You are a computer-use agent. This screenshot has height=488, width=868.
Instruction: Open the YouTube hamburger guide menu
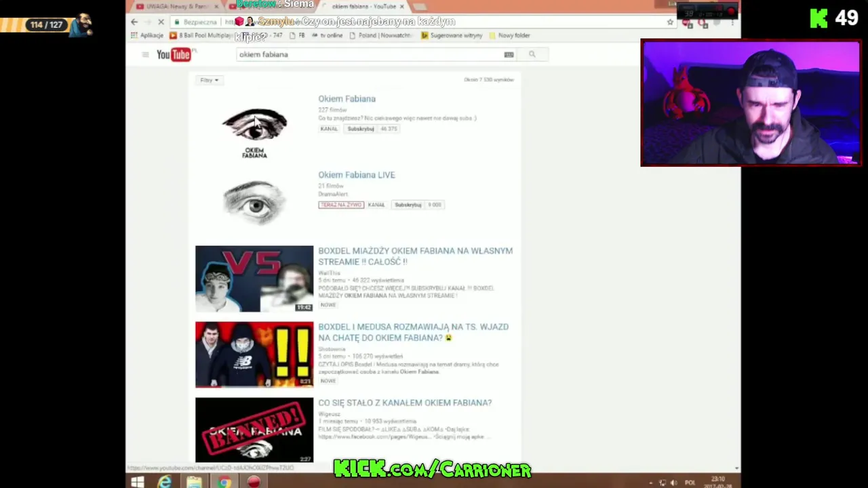145,54
